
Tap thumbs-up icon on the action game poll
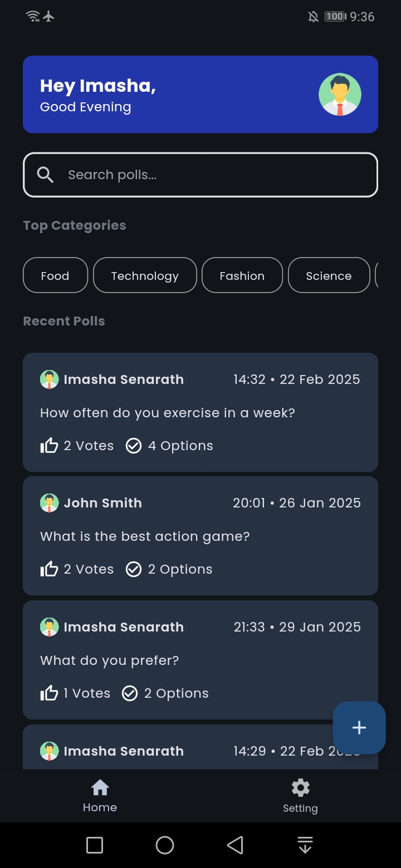pos(49,569)
